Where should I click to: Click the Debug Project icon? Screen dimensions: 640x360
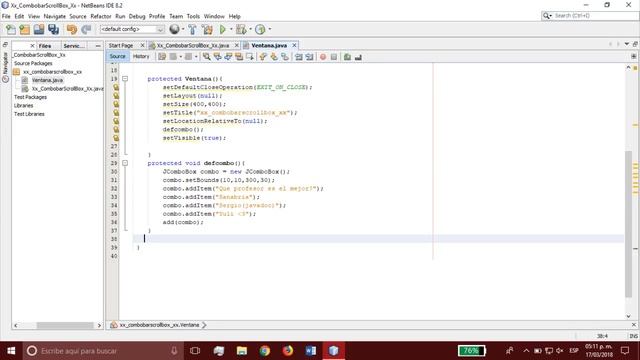click(241, 29)
